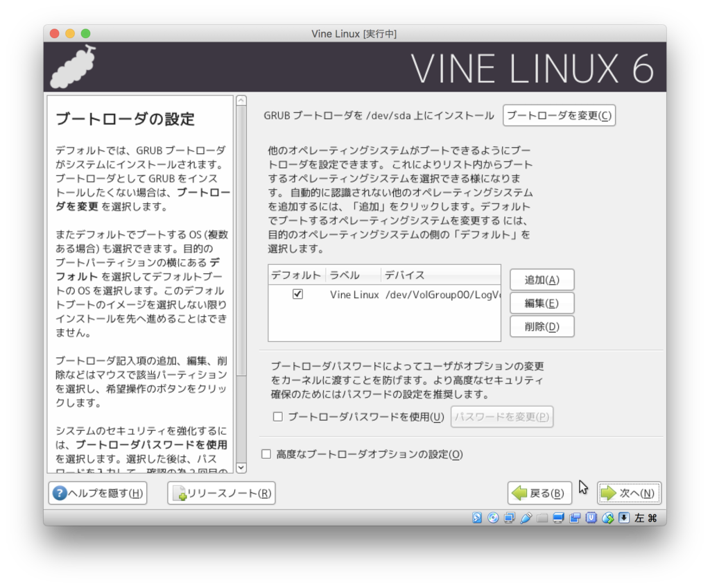The width and height of the screenshot is (710, 588).
Task: Click the 編集(E) button
Action: 542,303
